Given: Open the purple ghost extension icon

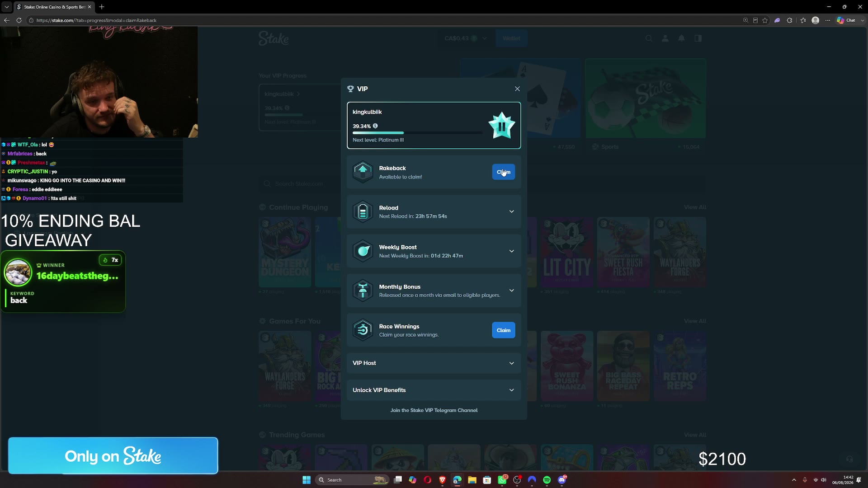Looking at the screenshot, I should click(777, 20).
